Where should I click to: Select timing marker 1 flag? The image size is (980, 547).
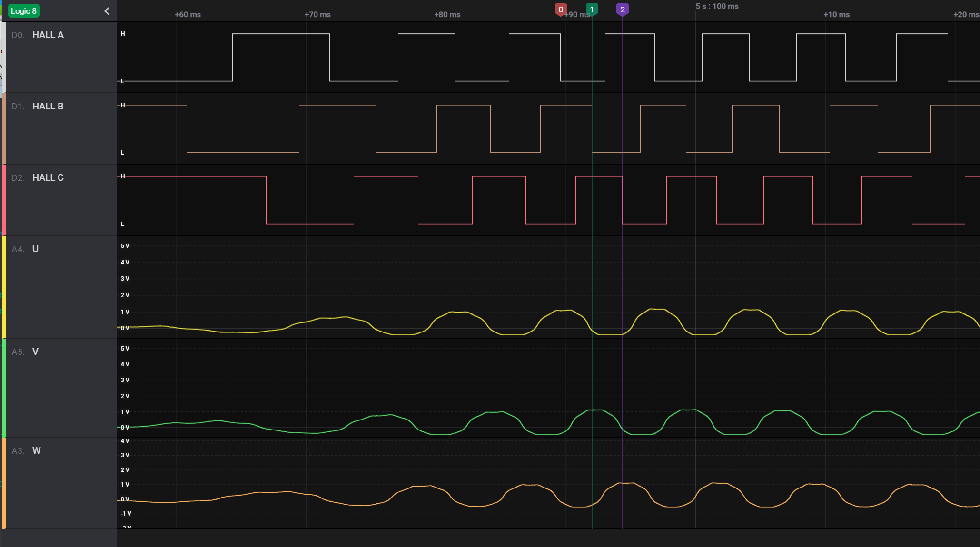pos(592,10)
